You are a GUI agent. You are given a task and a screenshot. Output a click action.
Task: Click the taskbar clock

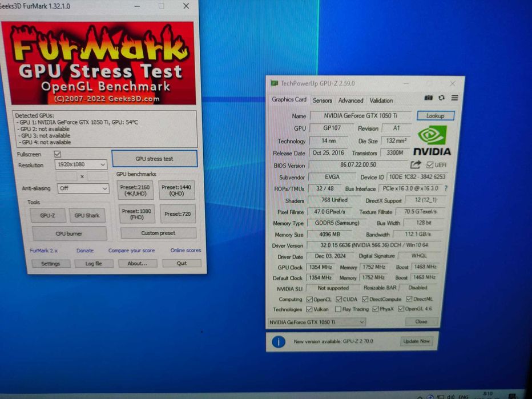(x=489, y=395)
